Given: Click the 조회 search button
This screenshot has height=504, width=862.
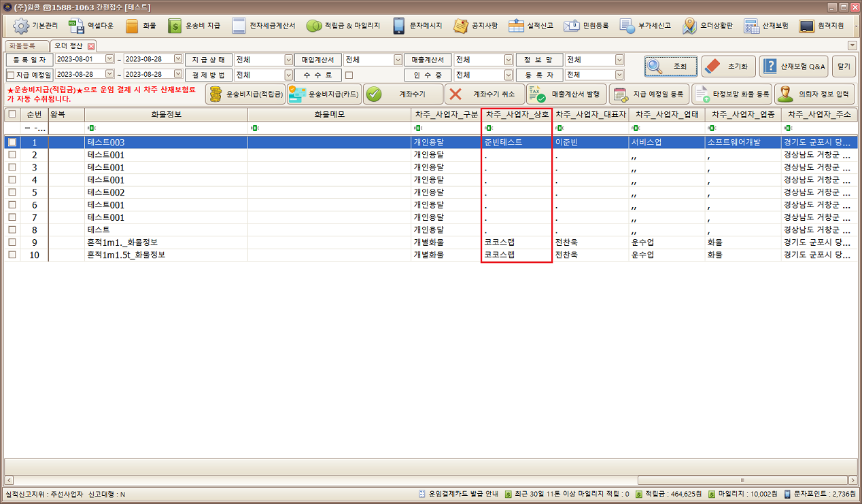Looking at the screenshot, I should pyautogui.click(x=670, y=67).
